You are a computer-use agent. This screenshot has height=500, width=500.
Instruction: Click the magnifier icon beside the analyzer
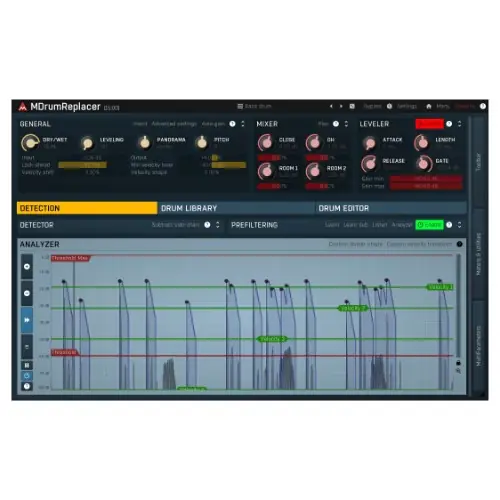click(458, 371)
